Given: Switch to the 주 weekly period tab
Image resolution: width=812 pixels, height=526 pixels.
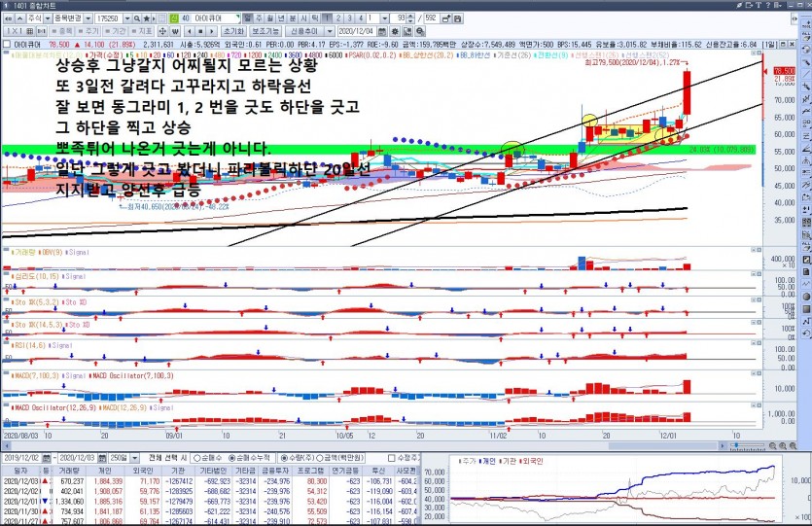Looking at the screenshot, I should click(261, 18).
